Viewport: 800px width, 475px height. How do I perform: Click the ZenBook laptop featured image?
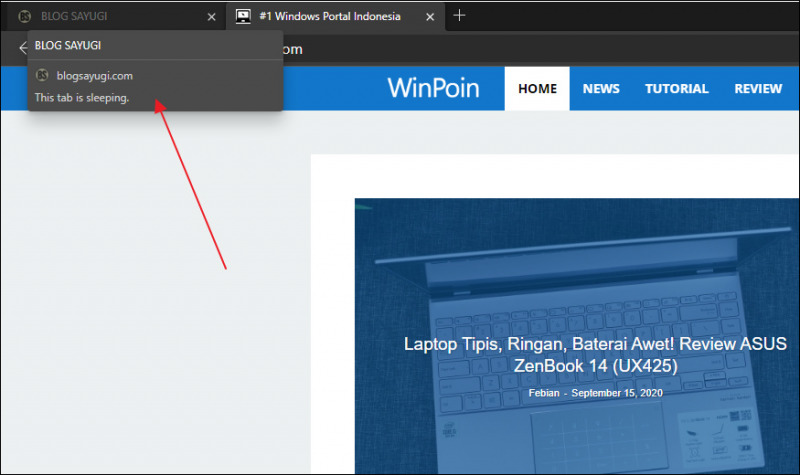[577, 336]
